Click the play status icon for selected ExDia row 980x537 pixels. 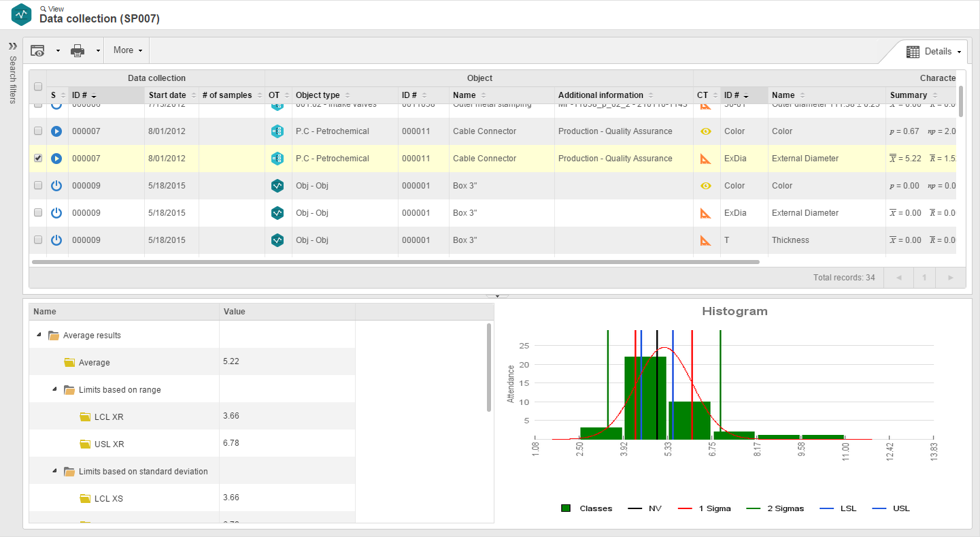pos(56,159)
